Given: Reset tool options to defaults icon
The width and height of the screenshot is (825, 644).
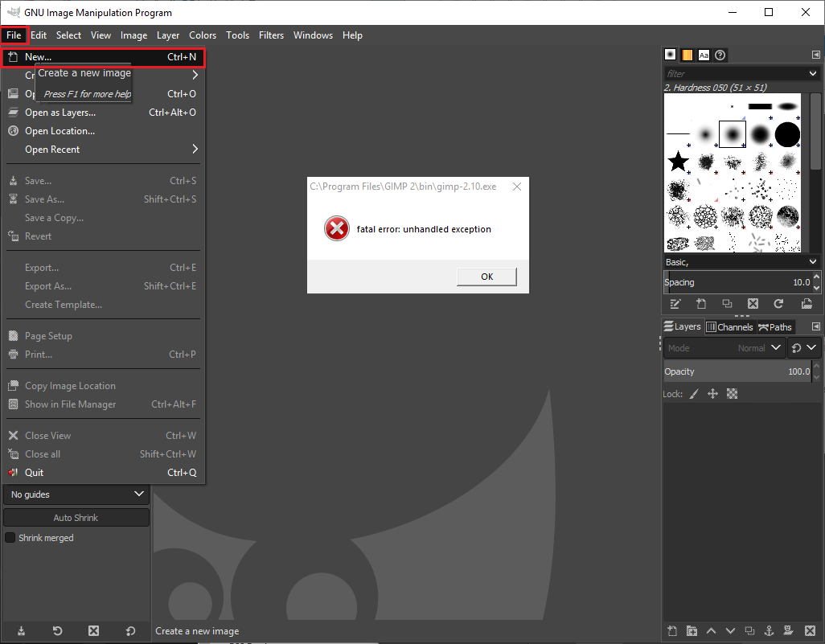Looking at the screenshot, I should pyautogui.click(x=130, y=631).
